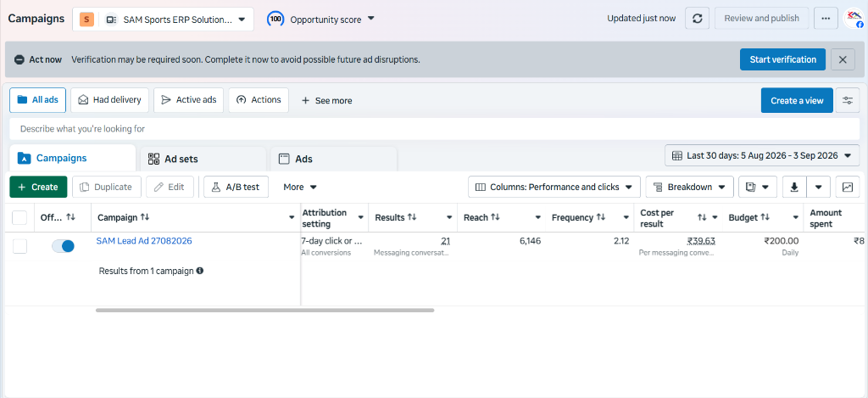This screenshot has height=398, width=868.
Task: Click the Act now warning icon
Action: (x=19, y=59)
